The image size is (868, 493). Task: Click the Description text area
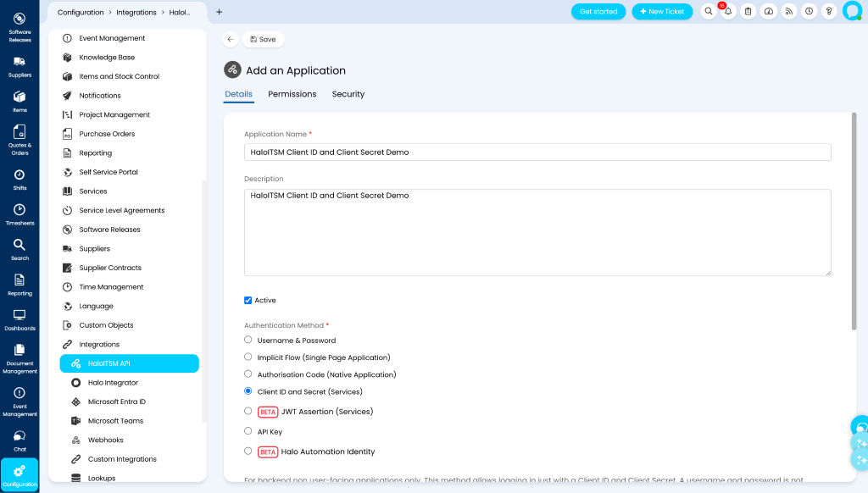click(537, 232)
